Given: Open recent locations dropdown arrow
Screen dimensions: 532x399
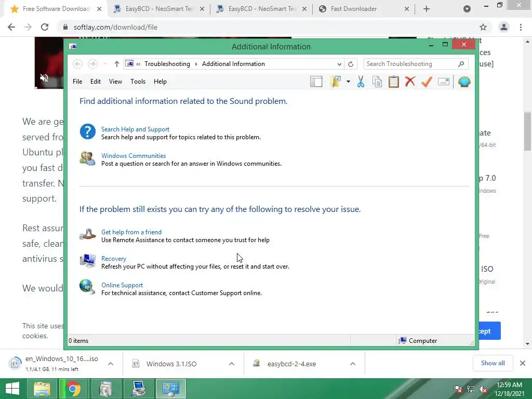Looking at the screenshot, I should coord(105,64).
